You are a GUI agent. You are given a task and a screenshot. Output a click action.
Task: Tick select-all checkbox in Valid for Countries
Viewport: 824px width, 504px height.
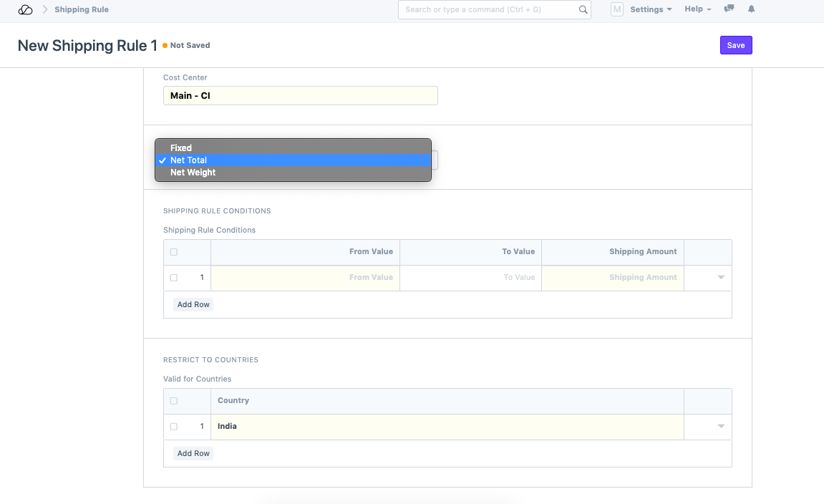(x=174, y=401)
